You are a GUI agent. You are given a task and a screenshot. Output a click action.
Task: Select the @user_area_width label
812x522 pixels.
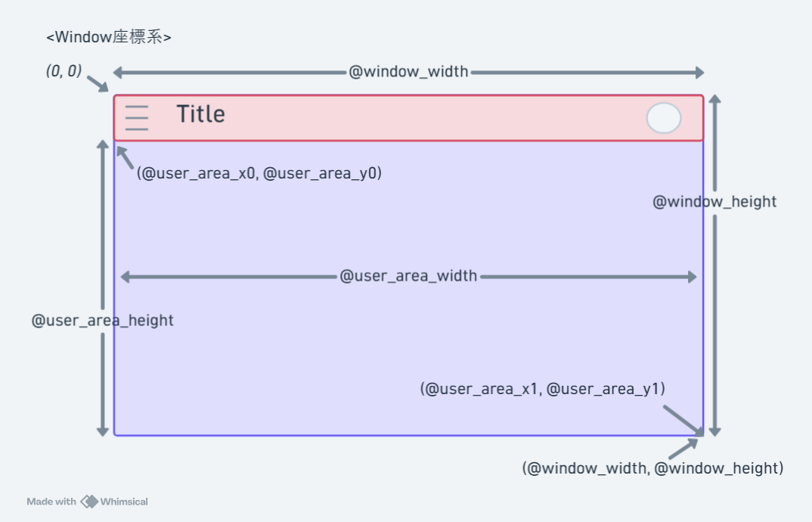coord(408,276)
